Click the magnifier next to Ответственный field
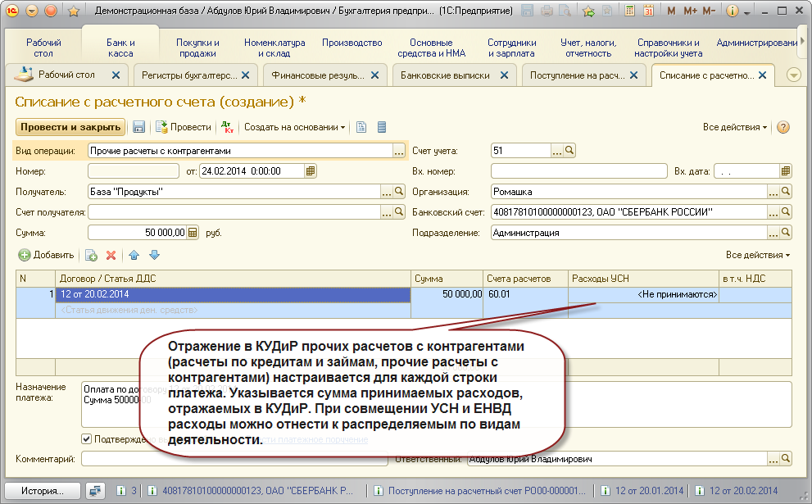Viewport: 812px width, 504px height. (786, 458)
